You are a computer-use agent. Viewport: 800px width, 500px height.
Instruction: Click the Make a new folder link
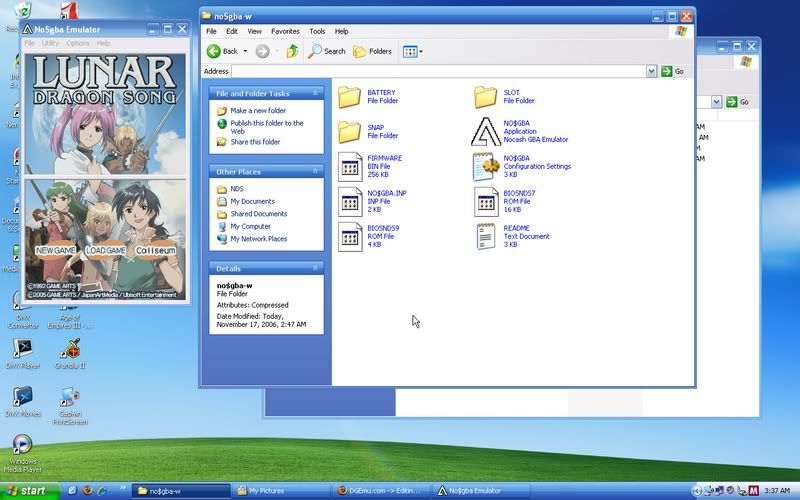(258, 111)
